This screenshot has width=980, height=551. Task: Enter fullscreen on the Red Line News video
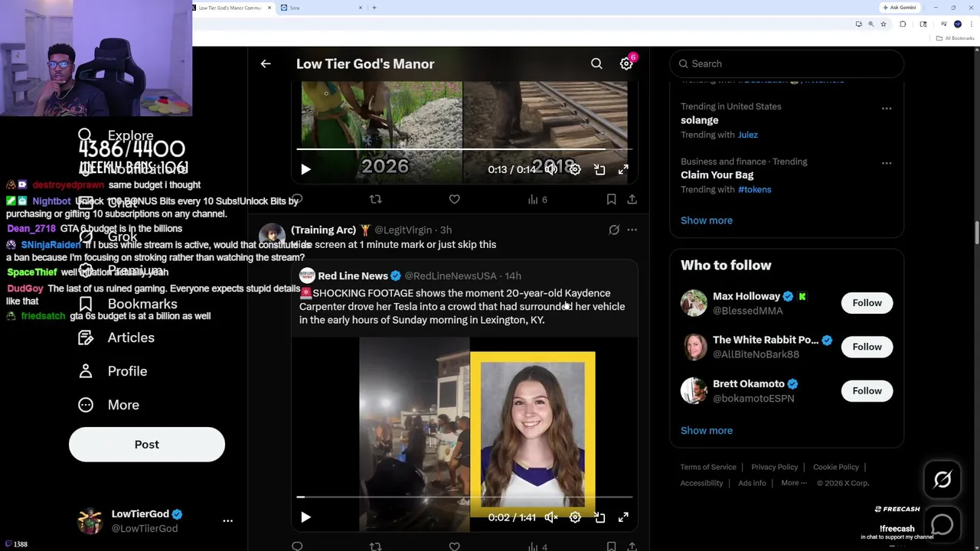pos(623,517)
